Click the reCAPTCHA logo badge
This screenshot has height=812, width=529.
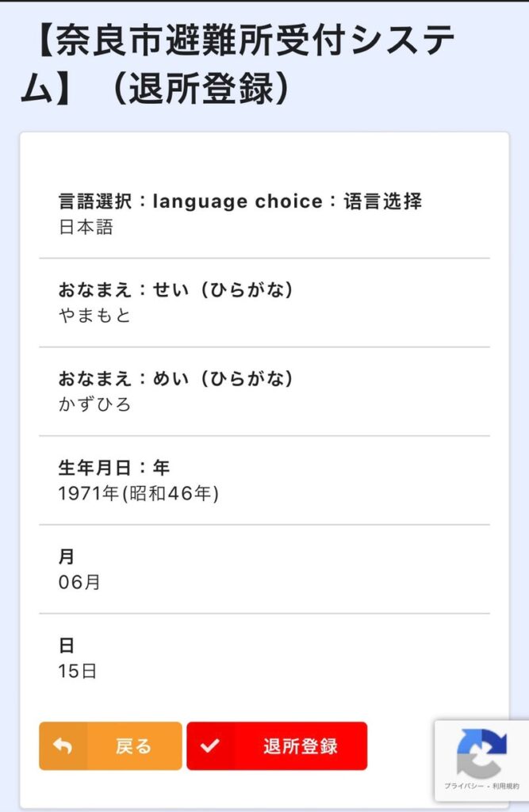(482, 753)
